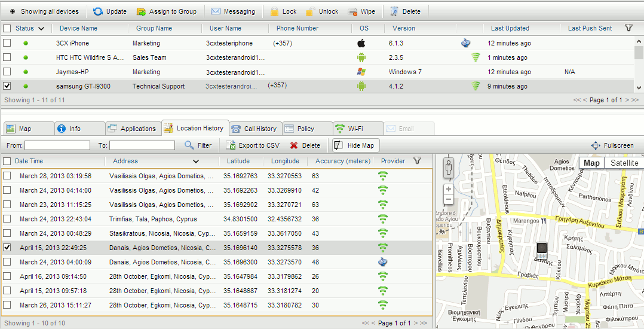Viewport: 644px width, 329px height.
Task: Click the Stasikratous, Nicosia address entry
Action: [x=162, y=233]
